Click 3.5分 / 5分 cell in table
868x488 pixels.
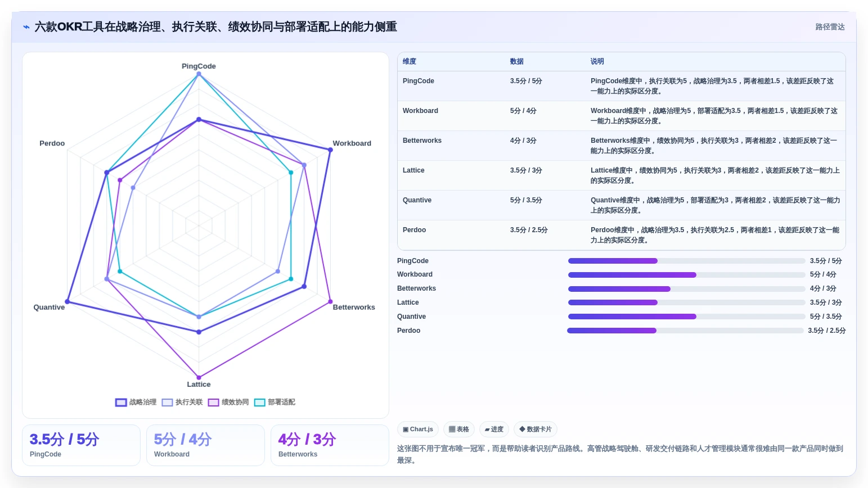(x=526, y=81)
